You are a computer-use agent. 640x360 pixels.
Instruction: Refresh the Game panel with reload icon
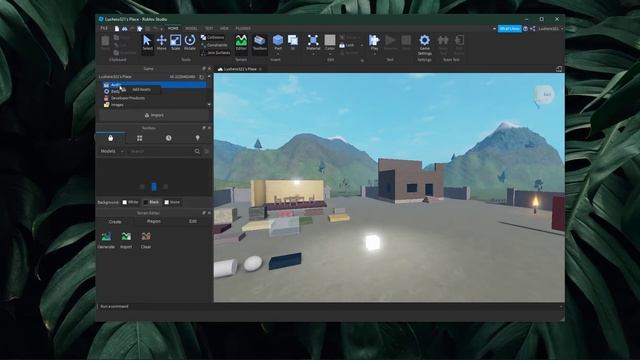point(202,77)
